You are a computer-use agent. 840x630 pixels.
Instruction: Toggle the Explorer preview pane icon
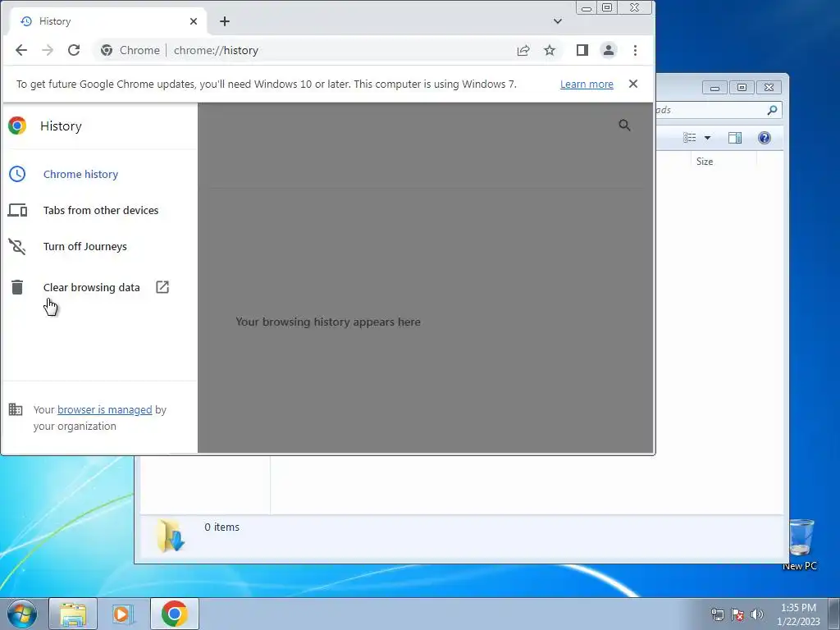tap(735, 138)
